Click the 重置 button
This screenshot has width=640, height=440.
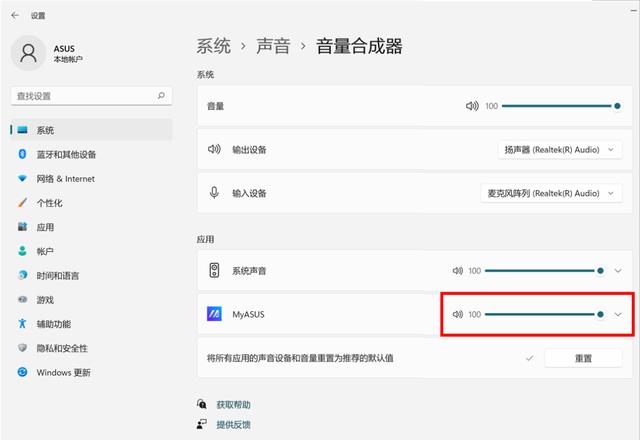[x=583, y=358]
